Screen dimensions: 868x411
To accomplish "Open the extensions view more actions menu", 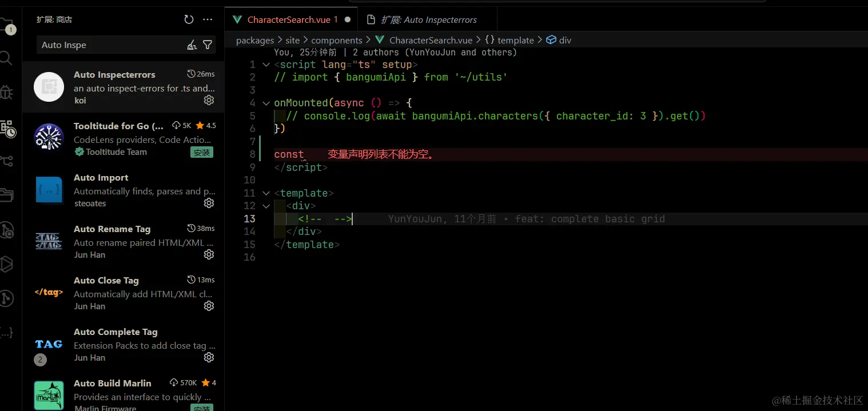I will (208, 19).
